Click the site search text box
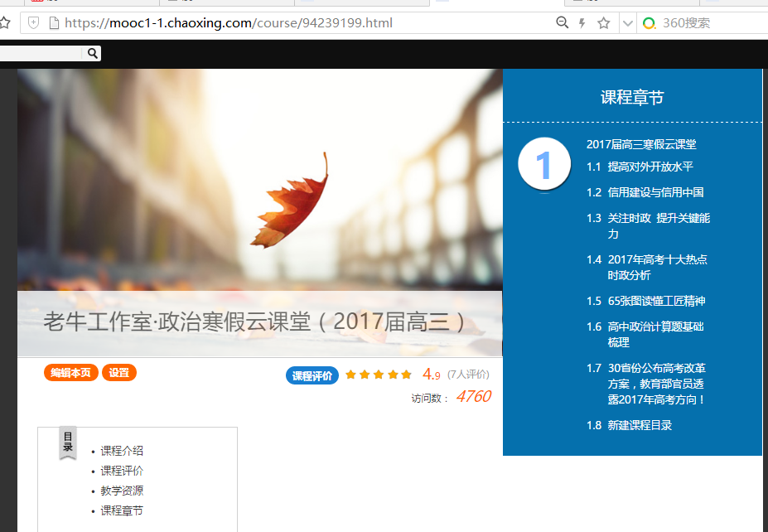The image size is (768, 532). (x=41, y=53)
